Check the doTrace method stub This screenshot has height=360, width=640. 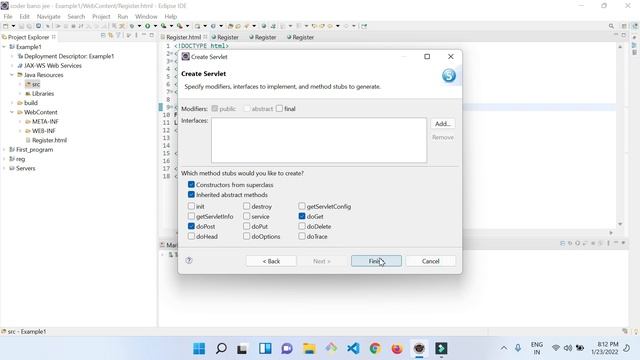click(x=302, y=236)
